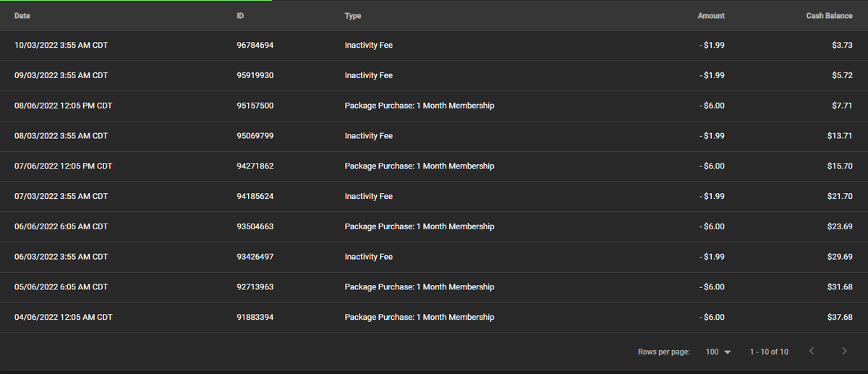Select Package Purchase type in row 91883394
The height and width of the screenshot is (374, 868).
(x=420, y=318)
